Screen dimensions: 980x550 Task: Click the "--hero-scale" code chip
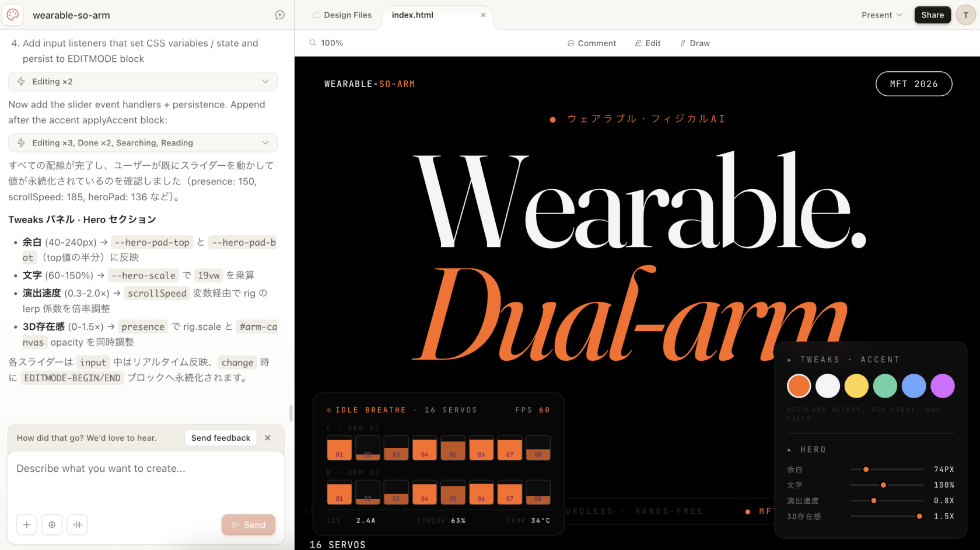[143, 276]
